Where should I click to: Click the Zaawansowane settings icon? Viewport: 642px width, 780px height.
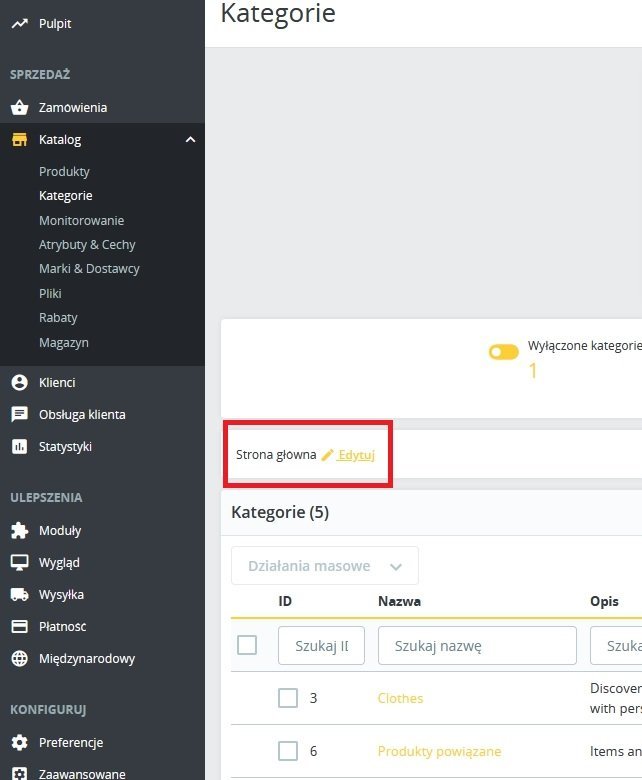coord(19,774)
